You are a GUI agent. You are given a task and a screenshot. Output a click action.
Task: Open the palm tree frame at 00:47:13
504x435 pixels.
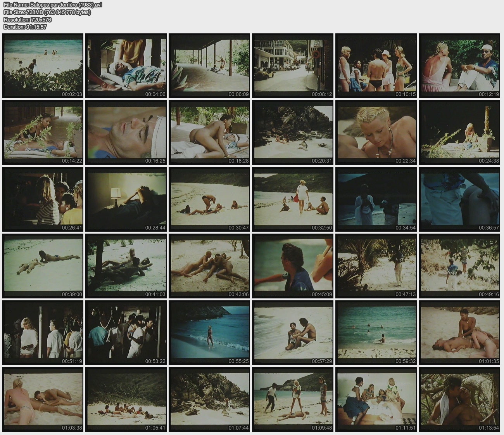376,266
